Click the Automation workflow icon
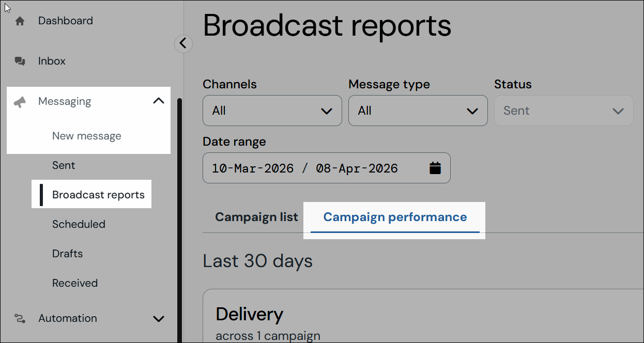644x343 pixels. point(20,318)
